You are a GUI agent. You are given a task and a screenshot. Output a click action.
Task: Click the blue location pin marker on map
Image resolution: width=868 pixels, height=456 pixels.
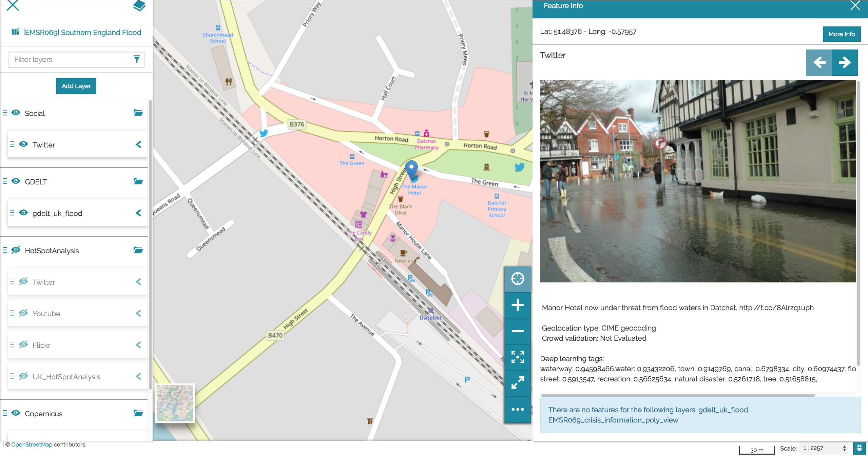[411, 170]
